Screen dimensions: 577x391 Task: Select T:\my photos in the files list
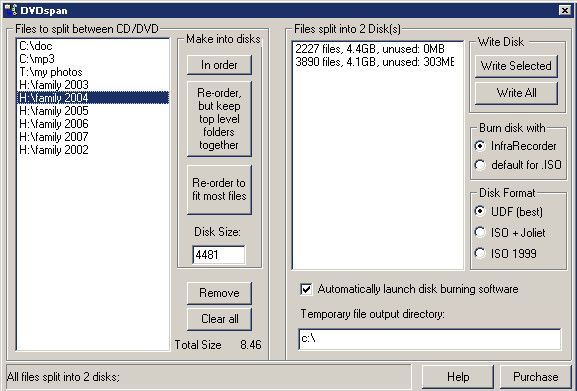[x=92, y=72]
